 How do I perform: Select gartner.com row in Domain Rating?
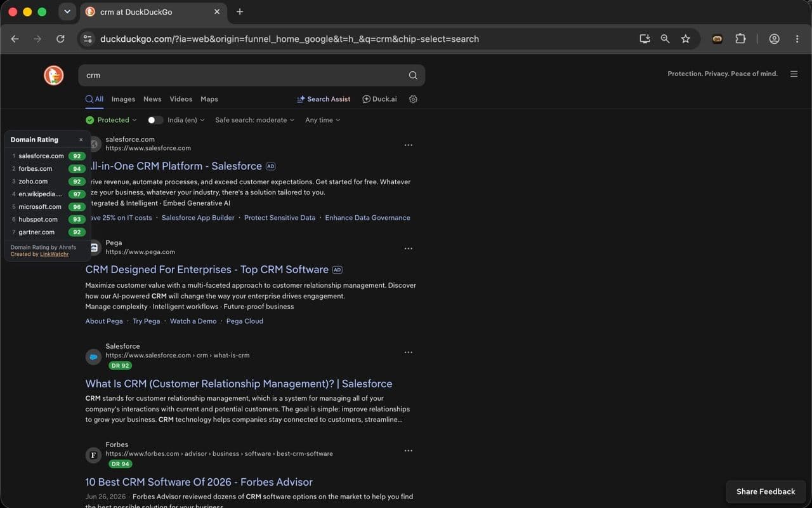(48, 232)
